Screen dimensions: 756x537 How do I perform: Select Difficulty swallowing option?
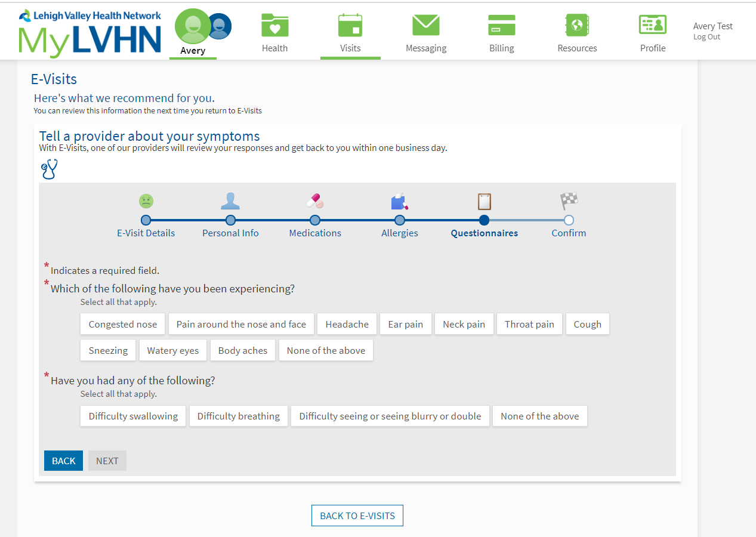pos(133,416)
